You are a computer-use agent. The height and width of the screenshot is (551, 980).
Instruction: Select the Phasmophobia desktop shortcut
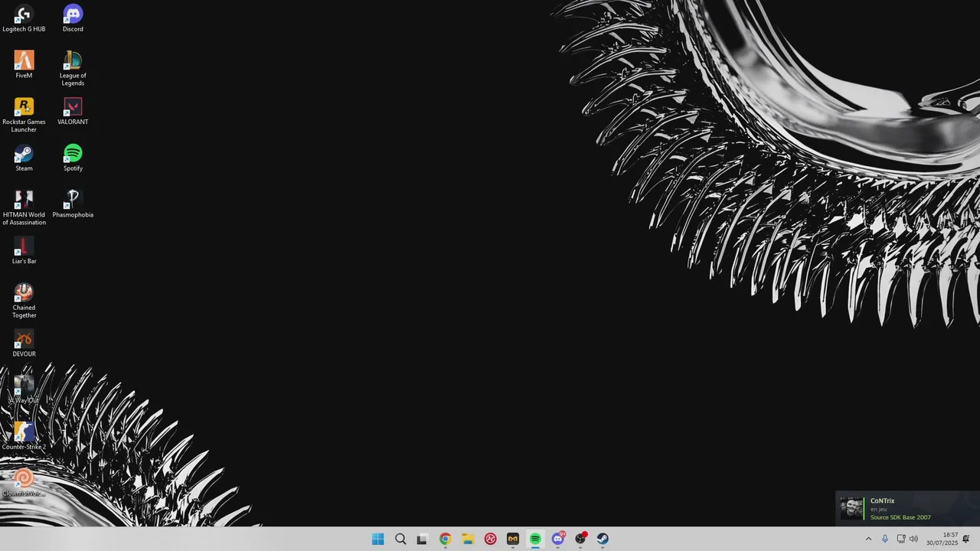73,204
